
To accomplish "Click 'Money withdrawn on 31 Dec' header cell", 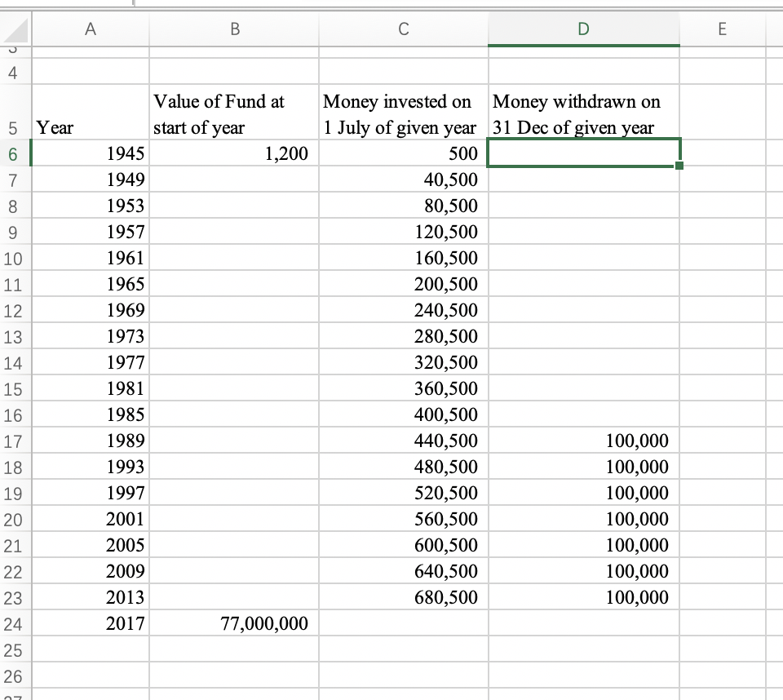I will click(584, 112).
